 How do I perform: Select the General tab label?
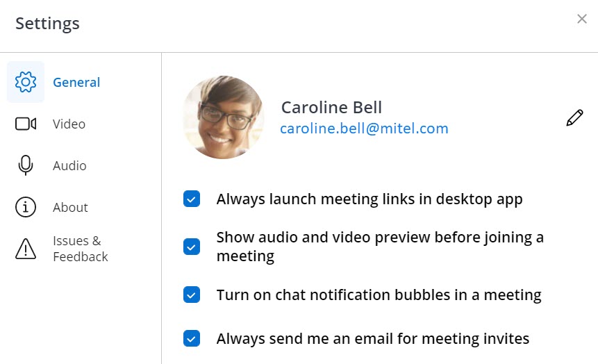[76, 82]
